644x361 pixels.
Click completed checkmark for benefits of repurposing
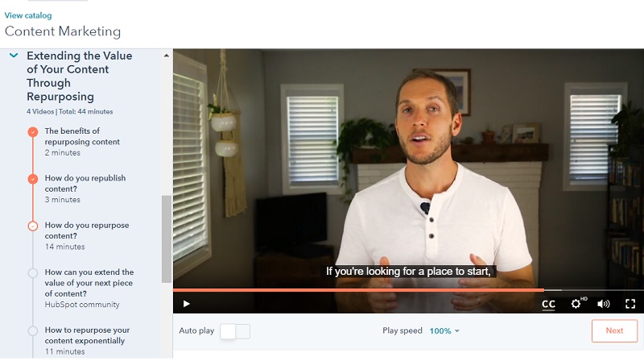(x=33, y=132)
